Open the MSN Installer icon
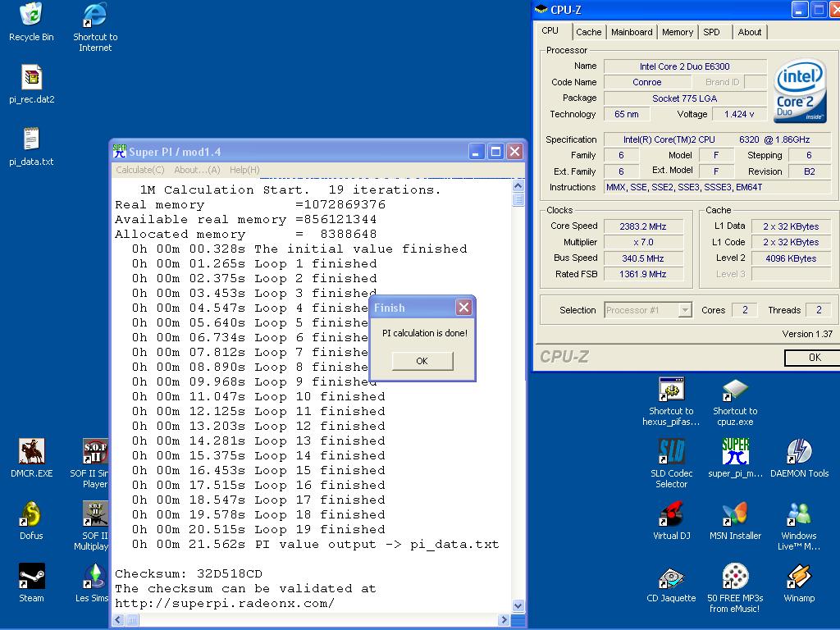Screen dimensions: 840x630 [x=735, y=521]
